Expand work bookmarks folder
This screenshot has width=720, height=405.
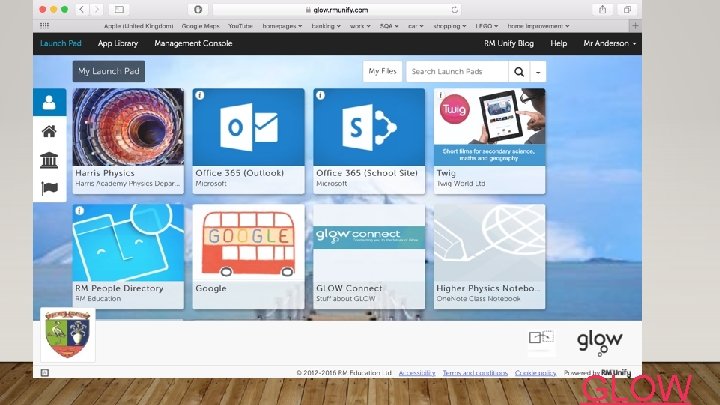[360, 26]
